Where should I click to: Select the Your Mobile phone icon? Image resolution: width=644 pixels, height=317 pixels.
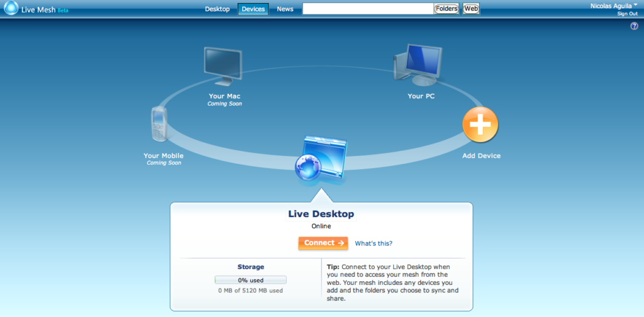point(159,124)
